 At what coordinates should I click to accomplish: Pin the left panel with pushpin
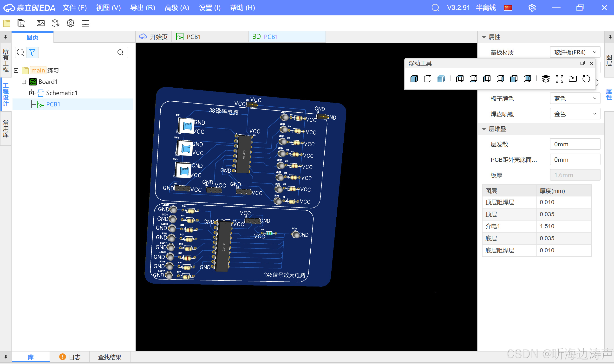pyautogui.click(x=5, y=37)
